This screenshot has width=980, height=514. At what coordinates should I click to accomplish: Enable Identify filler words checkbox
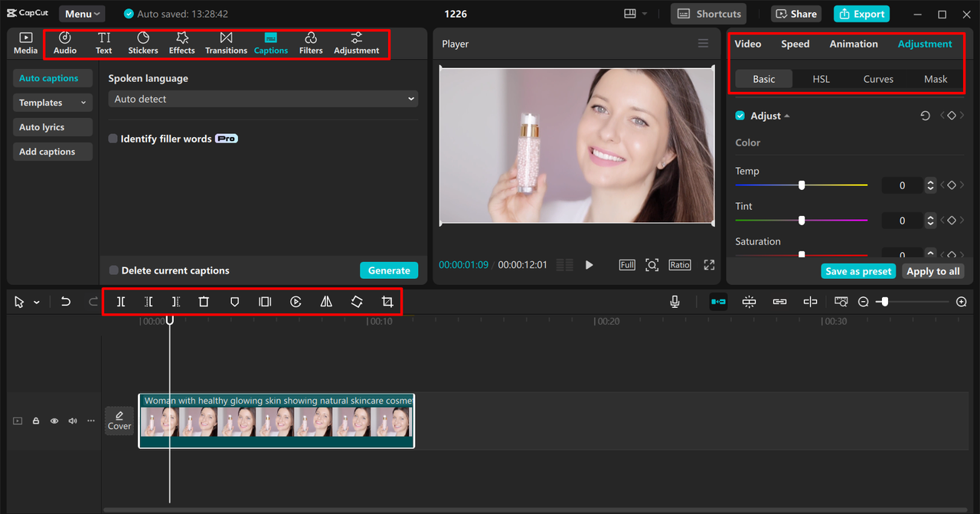tap(113, 139)
